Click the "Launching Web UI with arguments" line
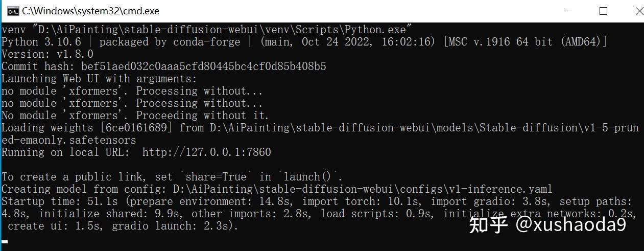This screenshot has width=644, height=251. [x=99, y=79]
